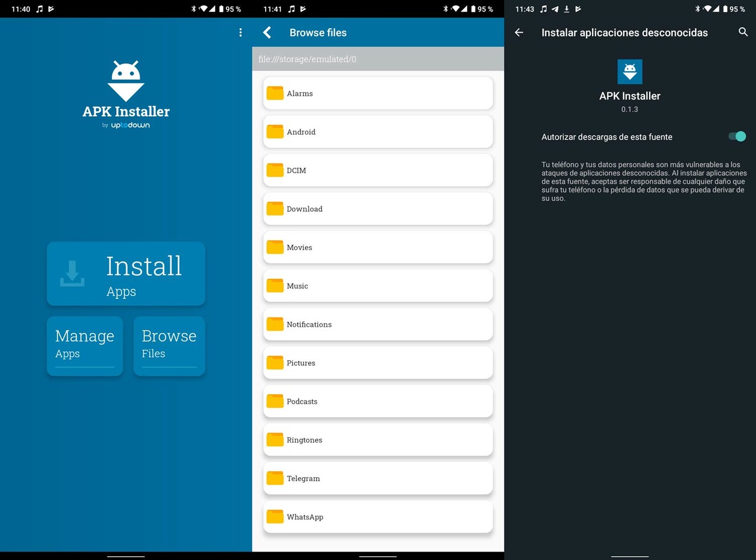Screen dimensions: 756x560
Task: Tap the APK Installer app icon in settings
Action: 630,71
